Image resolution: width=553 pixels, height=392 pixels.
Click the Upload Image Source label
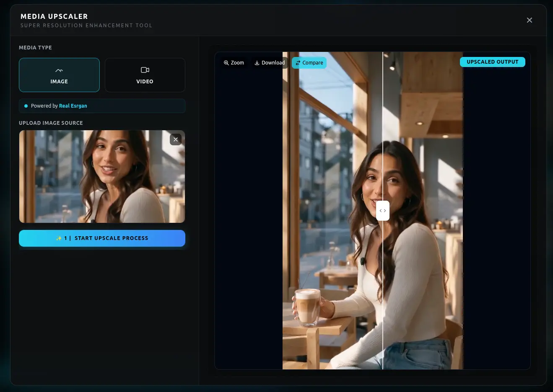[51, 123]
